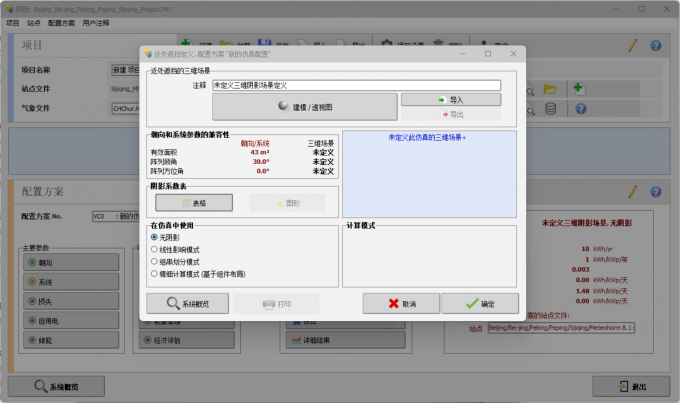Click the magnifier icon in site file row
This screenshot has height=403, width=680.
tap(530, 91)
